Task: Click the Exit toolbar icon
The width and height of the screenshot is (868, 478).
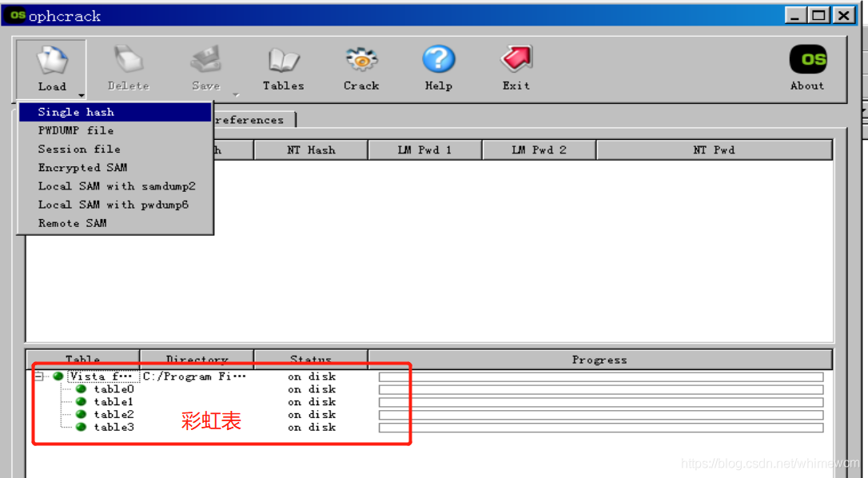Action: click(516, 59)
